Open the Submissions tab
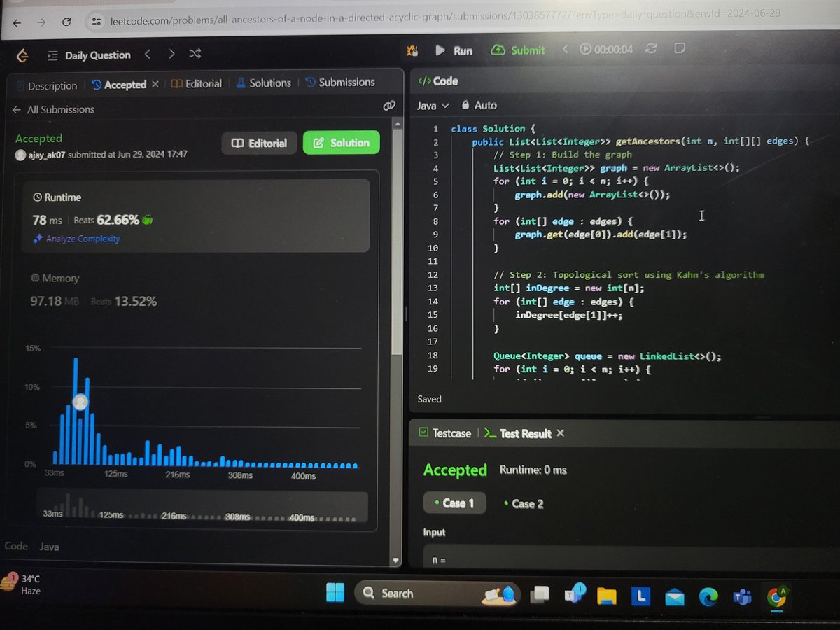 pyautogui.click(x=340, y=82)
